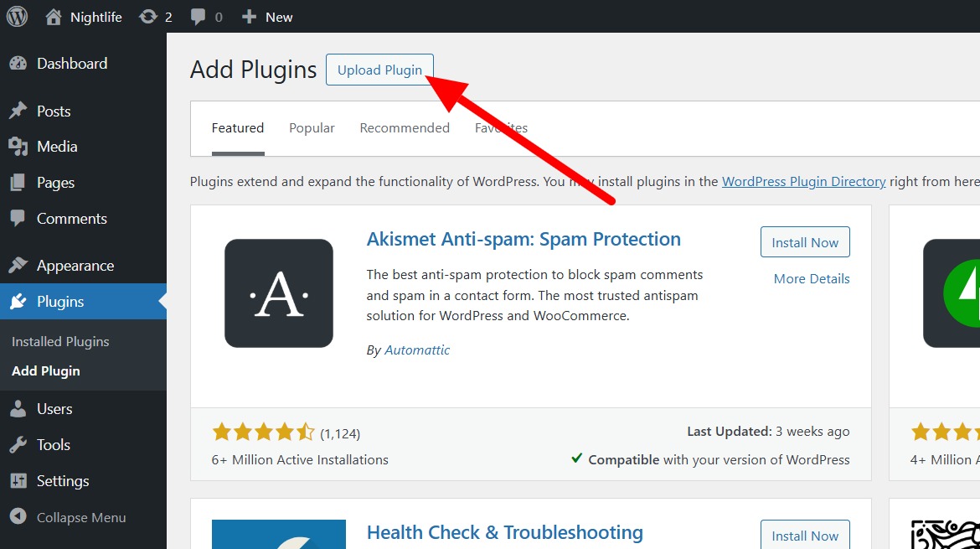The image size is (980, 549).
Task: Switch to the Popular tab
Action: 312,127
